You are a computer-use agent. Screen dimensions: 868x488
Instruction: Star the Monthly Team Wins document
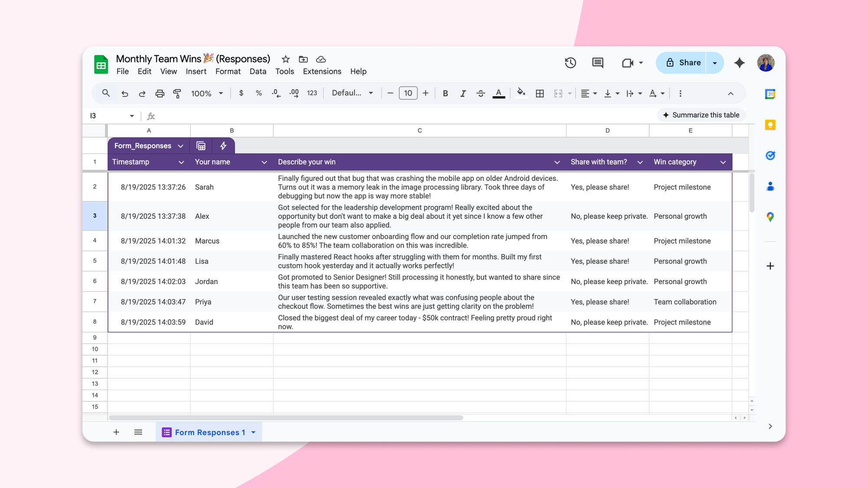pyautogui.click(x=286, y=59)
